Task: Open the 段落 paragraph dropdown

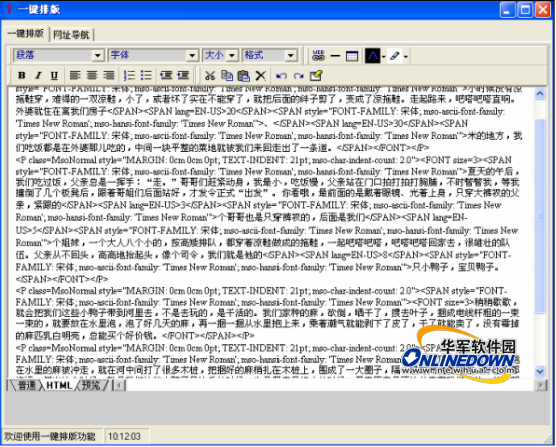Action: coord(59,55)
